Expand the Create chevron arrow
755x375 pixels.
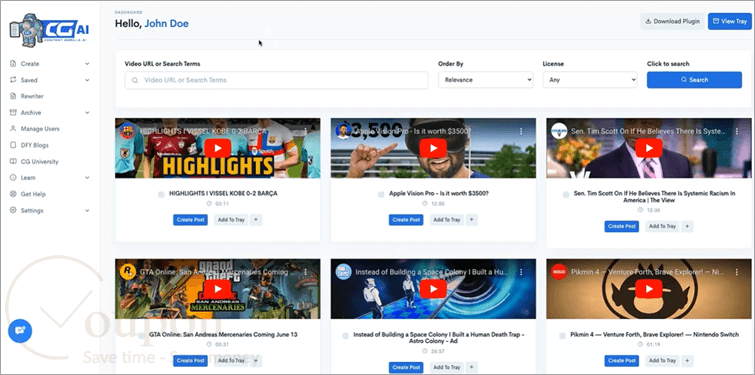click(87, 64)
